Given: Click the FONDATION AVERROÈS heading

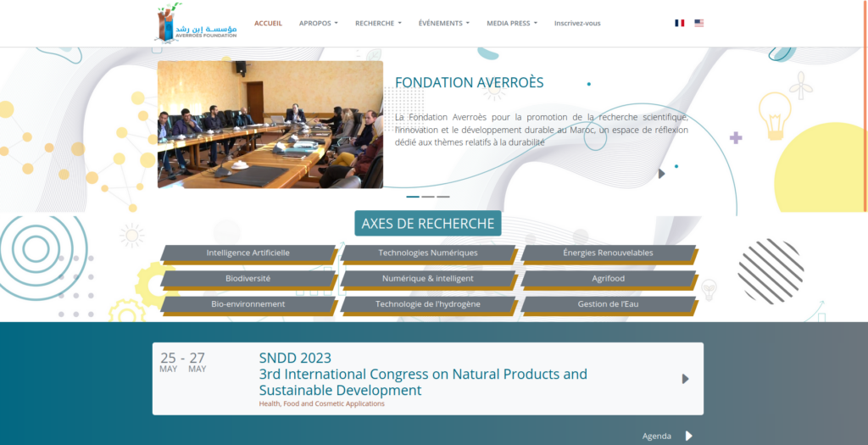Looking at the screenshot, I should pyautogui.click(x=470, y=82).
